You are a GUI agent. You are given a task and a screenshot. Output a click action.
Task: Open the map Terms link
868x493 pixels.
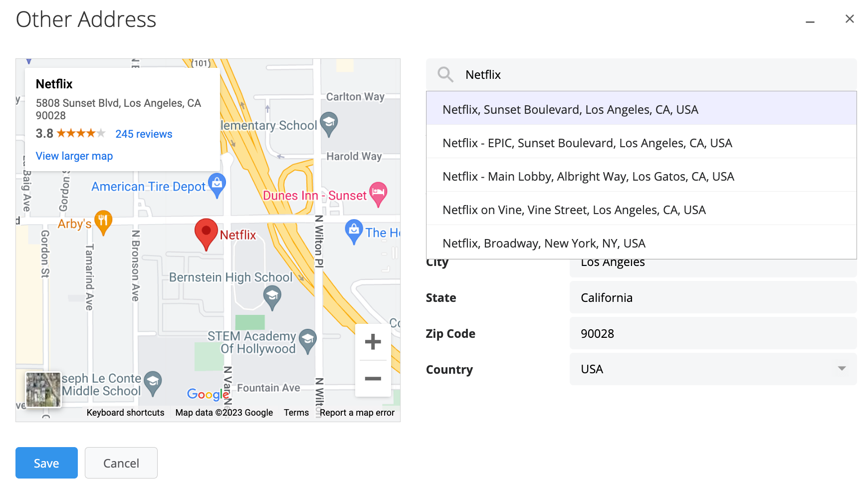coord(296,413)
